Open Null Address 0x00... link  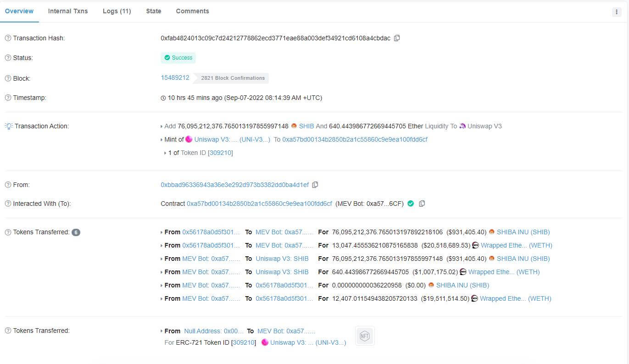click(214, 331)
